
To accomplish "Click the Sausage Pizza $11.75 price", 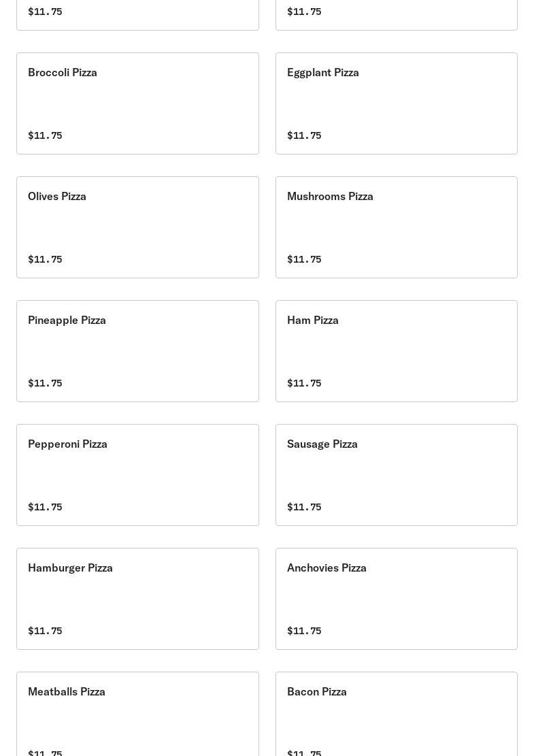I will click(x=304, y=507).
